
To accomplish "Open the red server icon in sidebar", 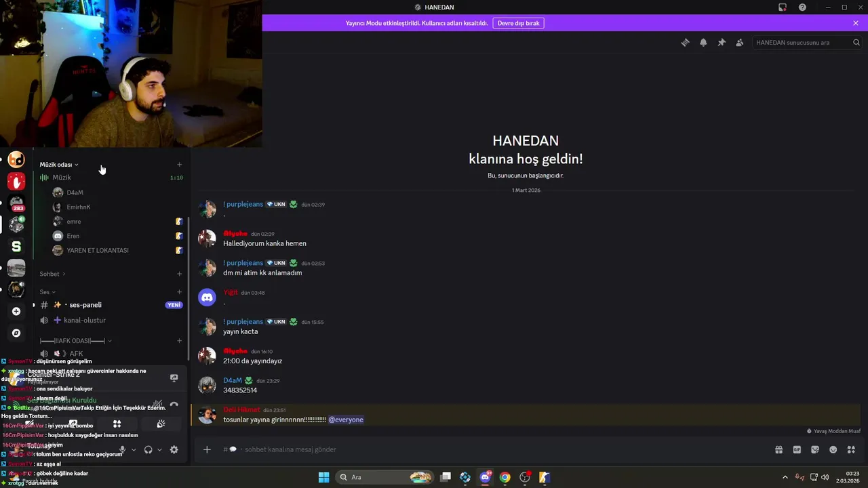I will click(16, 181).
